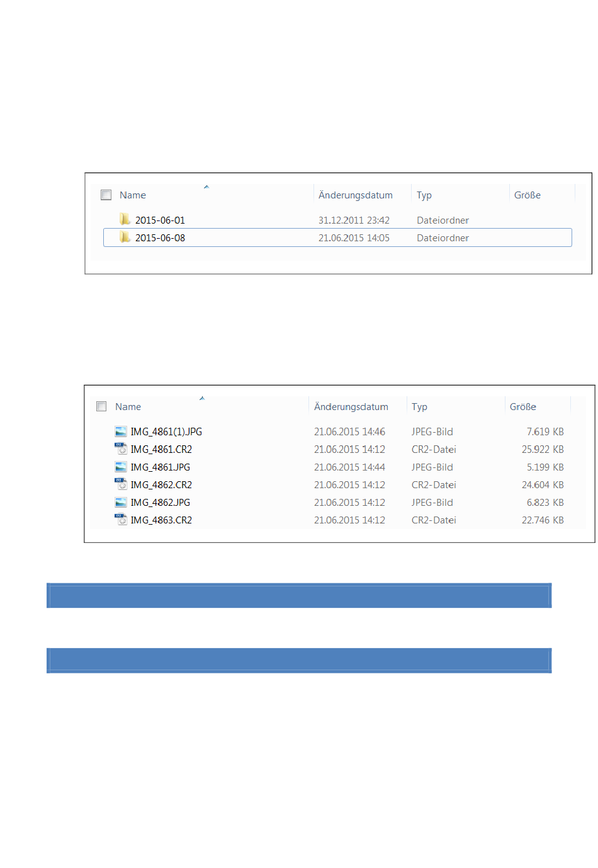Sort folder list by Typ column
Viewport: 598px width, 868px height.
click(x=424, y=195)
